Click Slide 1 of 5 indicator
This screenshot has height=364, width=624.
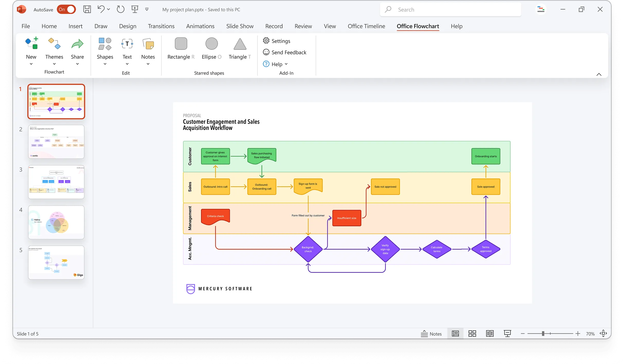(28, 334)
